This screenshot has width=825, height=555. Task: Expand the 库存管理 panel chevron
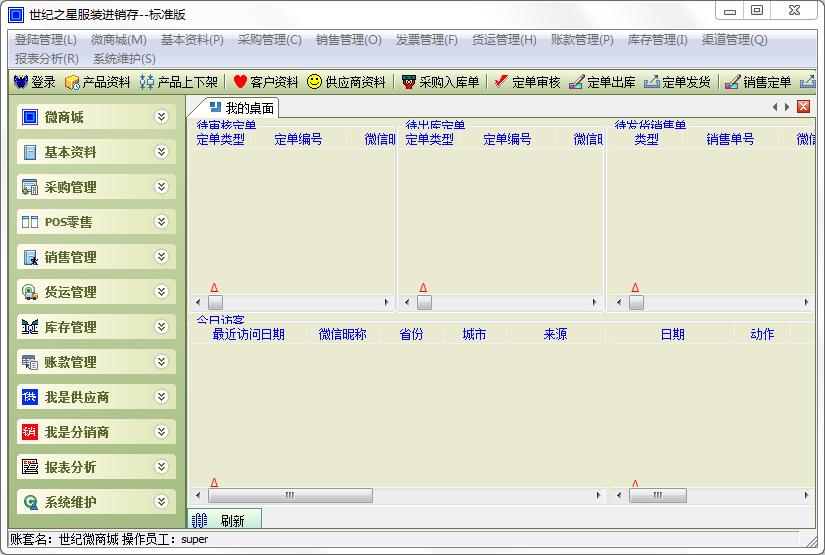[x=162, y=326]
